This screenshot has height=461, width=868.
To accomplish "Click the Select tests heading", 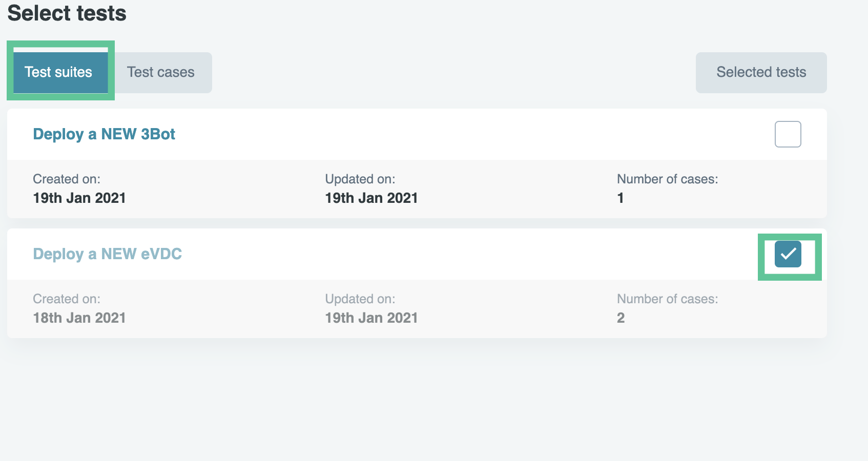I will pyautogui.click(x=67, y=13).
